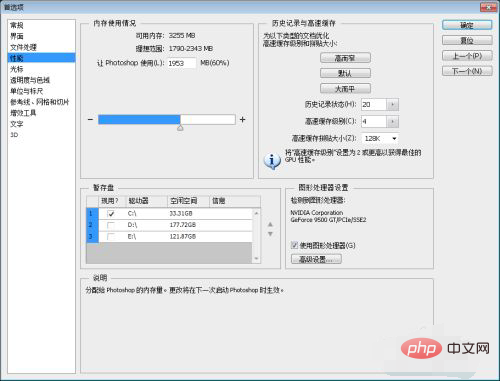Close the preferences dialog window
The height and width of the screenshot is (381, 500).
tap(489, 7)
